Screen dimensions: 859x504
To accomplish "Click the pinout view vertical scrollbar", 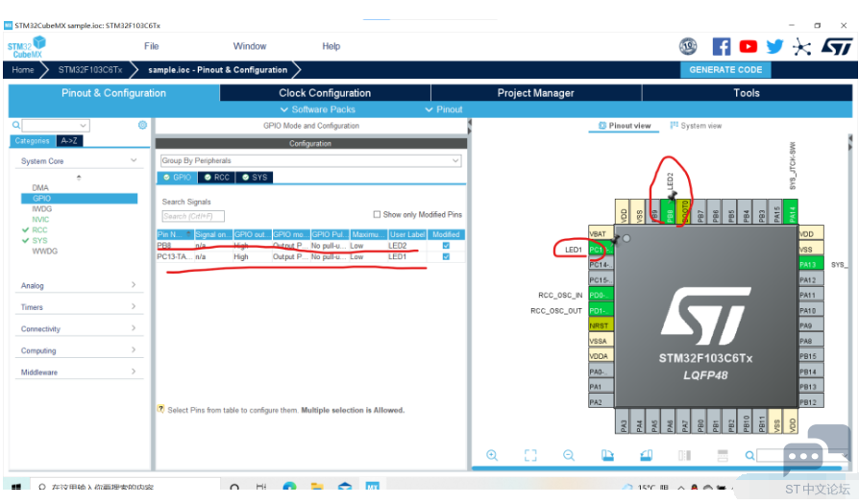I will (849, 142).
